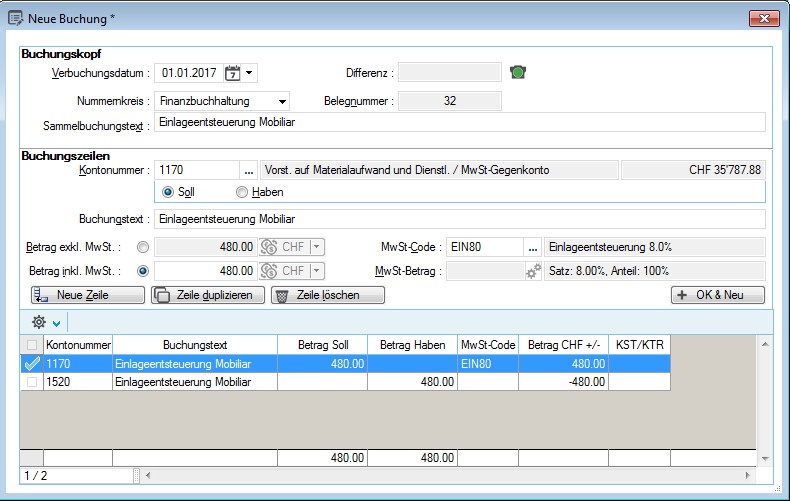Viewport: 790px width, 501px height.
Task: Open CHF currency dropdown for Betrag exkl.
Action: click(x=316, y=247)
